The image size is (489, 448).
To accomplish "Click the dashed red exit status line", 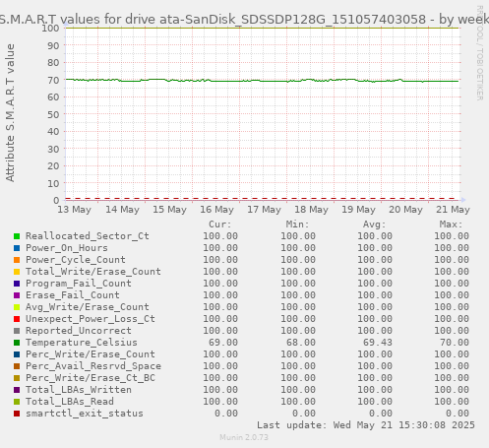I will click(x=261, y=198).
